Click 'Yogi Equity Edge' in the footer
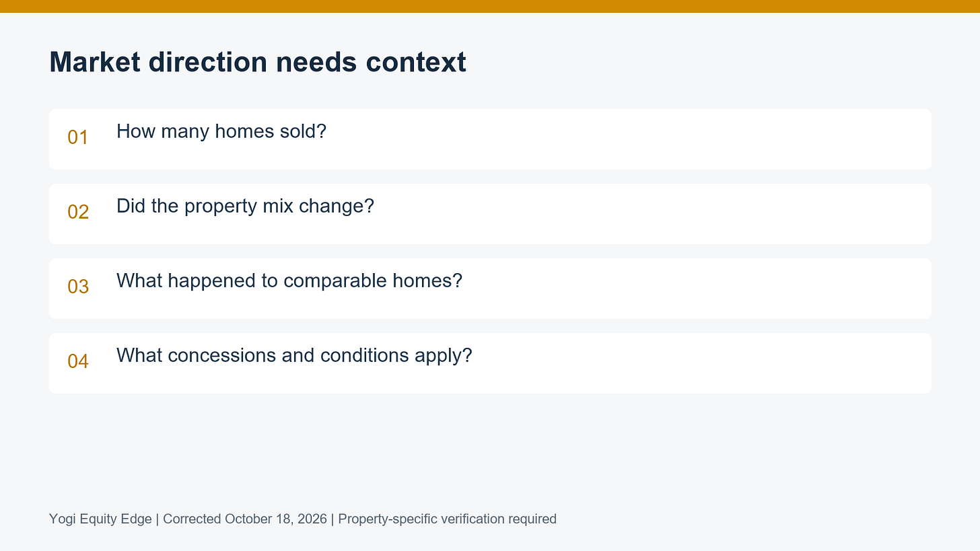 click(x=100, y=519)
